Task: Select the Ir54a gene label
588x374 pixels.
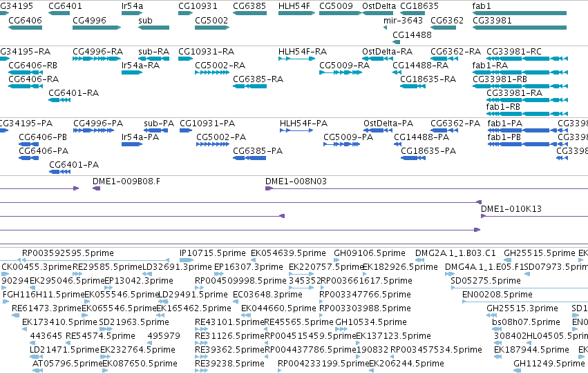Action: (x=133, y=6)
